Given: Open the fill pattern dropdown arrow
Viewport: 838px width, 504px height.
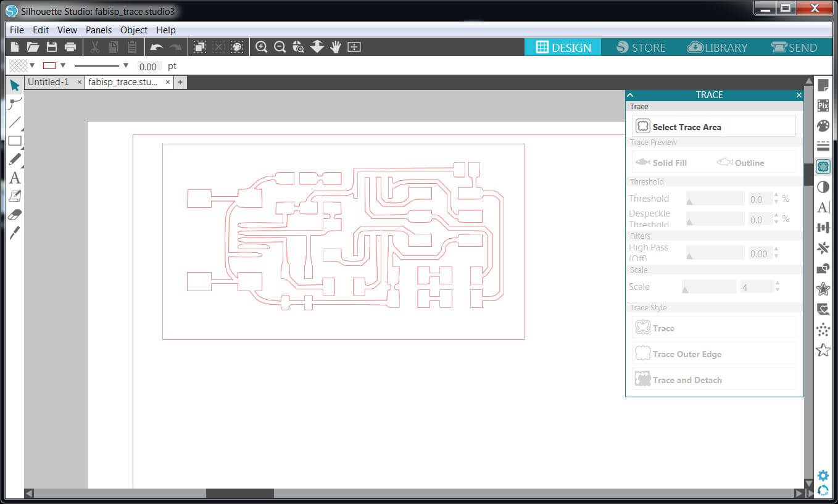Looking at the screenshot, I should (32, 65).
